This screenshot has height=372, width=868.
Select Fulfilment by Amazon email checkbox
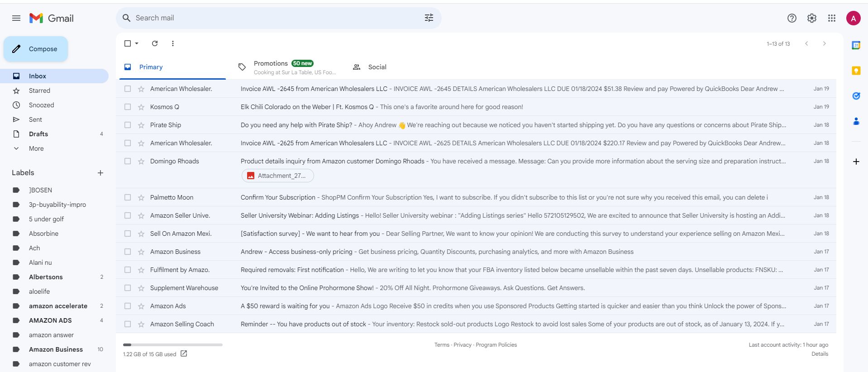pos(128,270)
